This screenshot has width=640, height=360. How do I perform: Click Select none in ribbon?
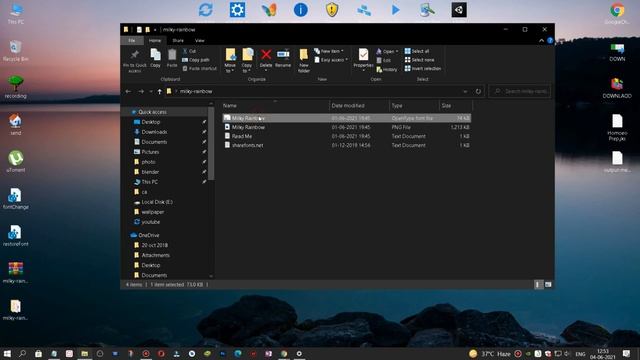click(419, 60)
